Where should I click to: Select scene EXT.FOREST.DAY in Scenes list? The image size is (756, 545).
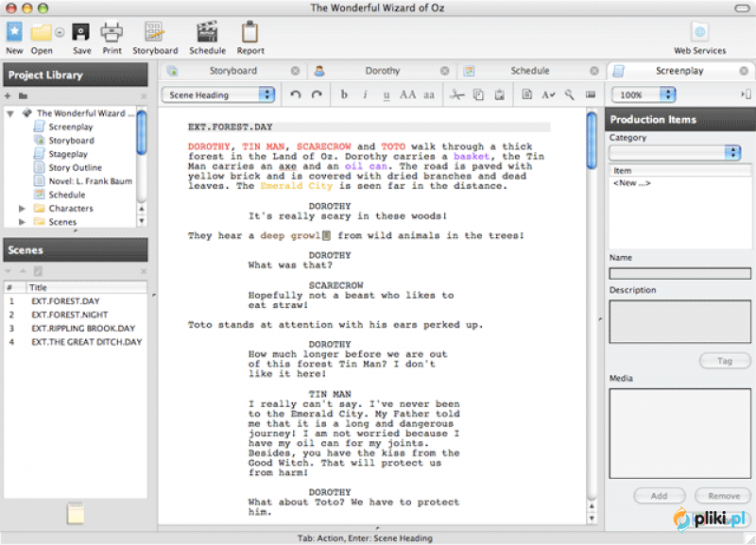click(x=76, y=301)
